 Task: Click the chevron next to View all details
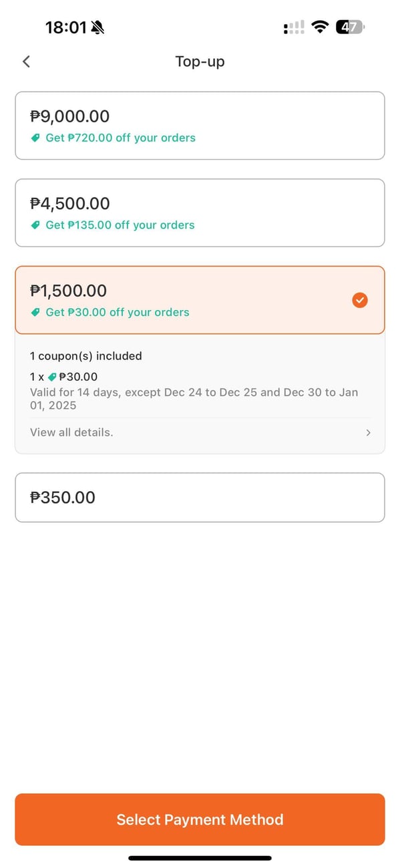point(368,432)
